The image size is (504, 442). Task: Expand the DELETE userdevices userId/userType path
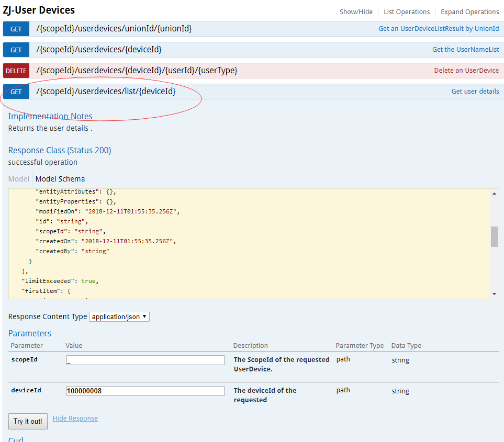click(x=137, y=70)
